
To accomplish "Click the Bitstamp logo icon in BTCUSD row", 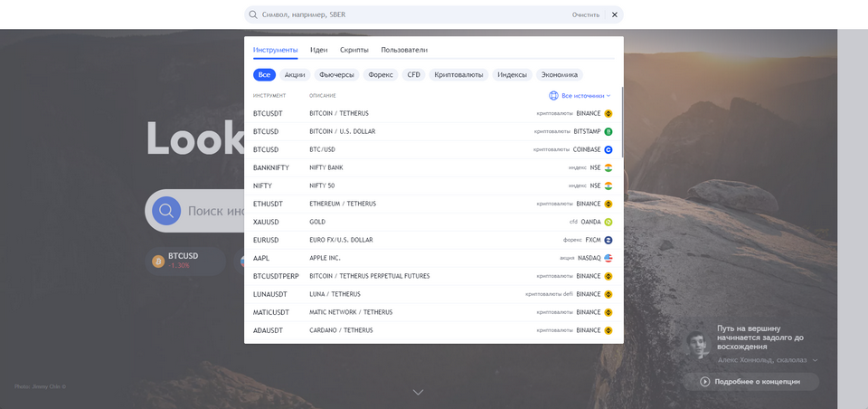I will coord(609,131).
